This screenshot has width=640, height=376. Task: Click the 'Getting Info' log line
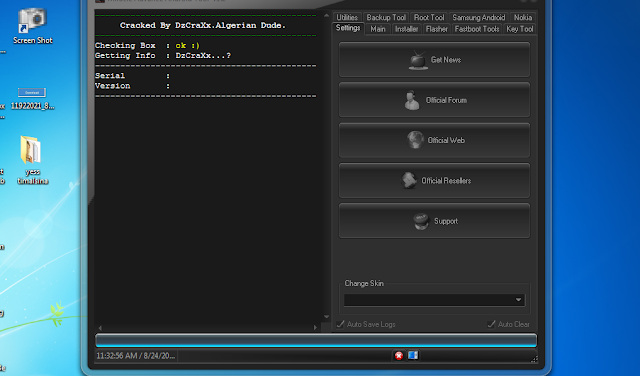[x=163, y=56]
